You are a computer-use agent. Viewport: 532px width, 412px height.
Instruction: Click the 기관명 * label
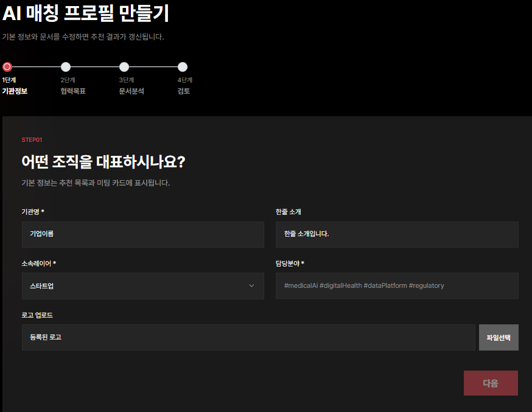click(x=33, y=212)
